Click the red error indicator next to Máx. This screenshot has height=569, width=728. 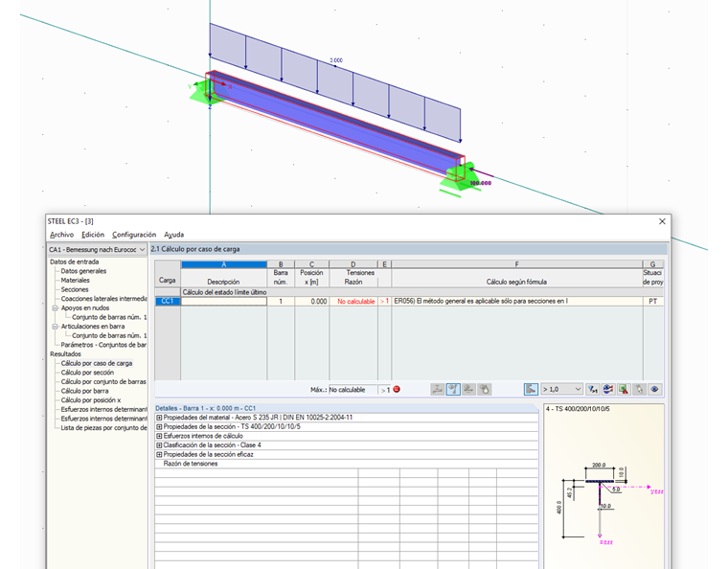pyautogui.click(x=397, y=389)
